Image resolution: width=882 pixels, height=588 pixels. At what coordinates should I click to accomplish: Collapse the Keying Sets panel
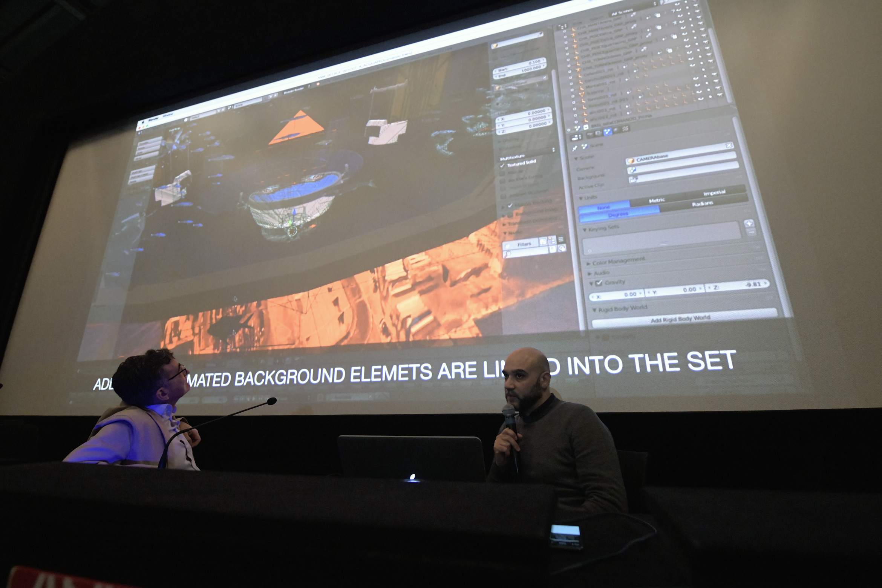click(585, 230)
